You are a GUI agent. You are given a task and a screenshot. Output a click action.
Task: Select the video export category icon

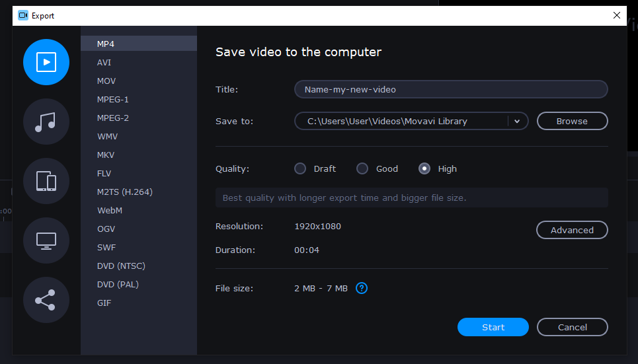[46, 62]
